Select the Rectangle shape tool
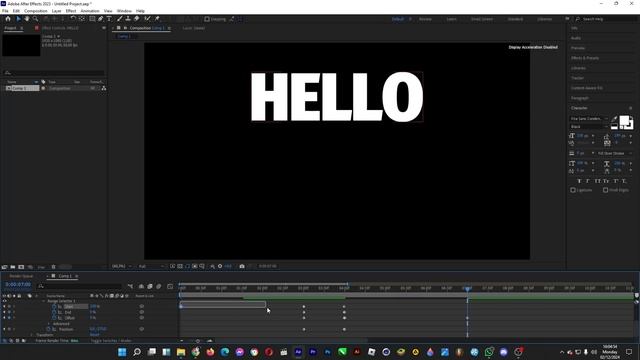Image resolution: width=640 pixels, height=360 pixels. (92, 19)
